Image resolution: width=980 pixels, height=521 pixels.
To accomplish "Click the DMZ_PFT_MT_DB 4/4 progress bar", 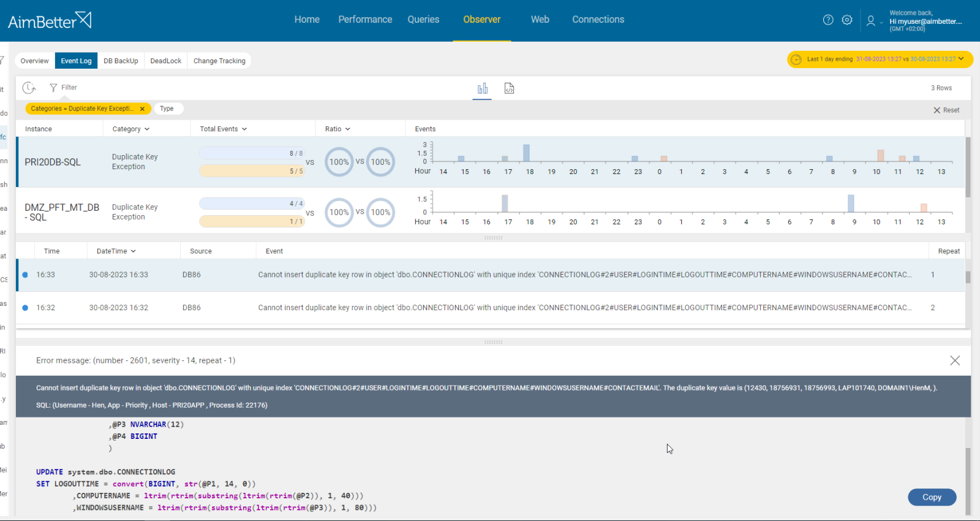I will (x=252, y=203).
